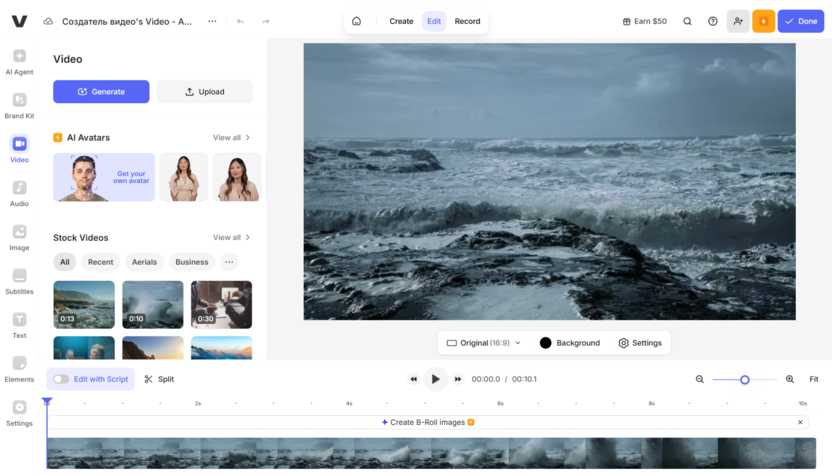This screenshot has height=476, width=832.
Task: Undo the last action
Action: coord(240,21)
